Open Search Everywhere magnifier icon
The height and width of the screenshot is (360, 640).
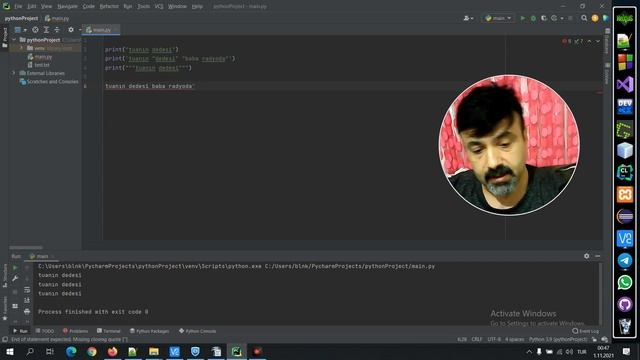(584, 18)
